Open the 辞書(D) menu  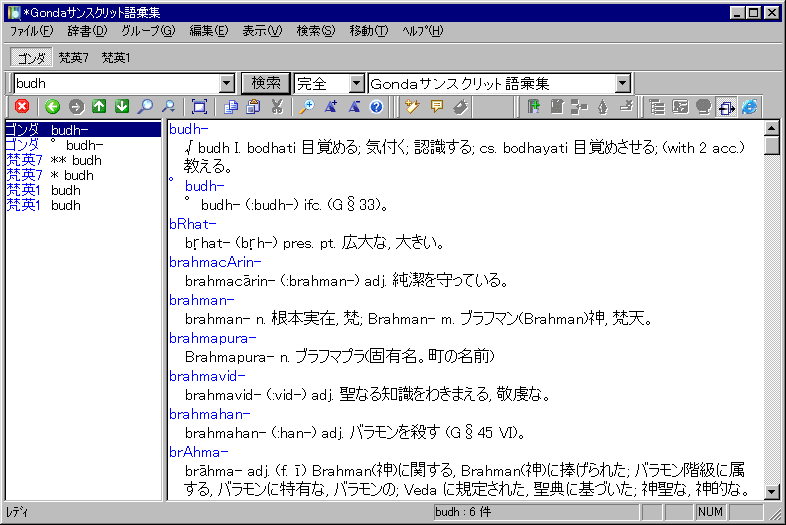(x=87, y=31)
